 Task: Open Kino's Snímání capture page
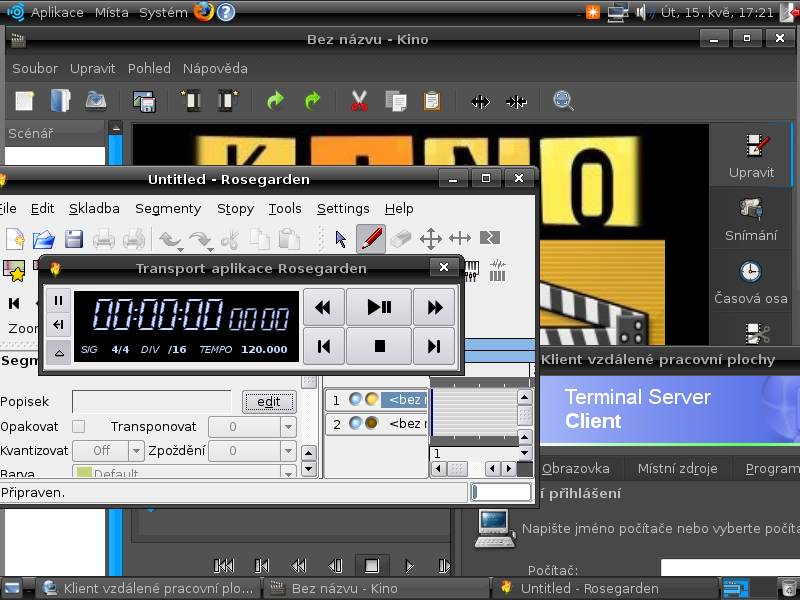[x=751, y=219]
